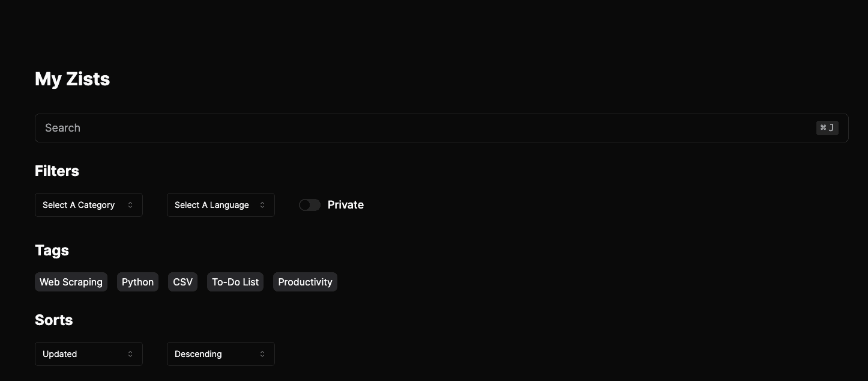
Task: Choose the CSV tag chip
Action: click(182, 282)
